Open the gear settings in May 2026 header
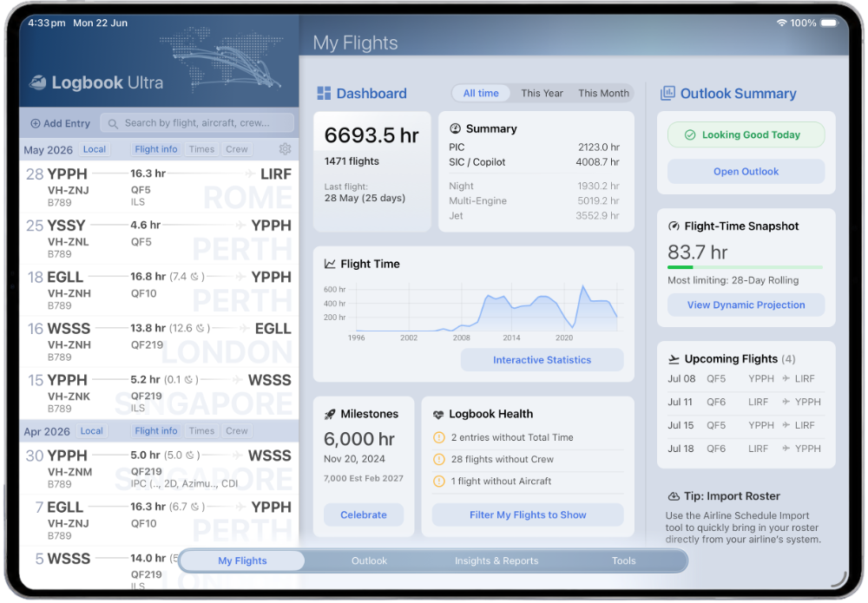The image size is (868, 603). pos(285,149)
